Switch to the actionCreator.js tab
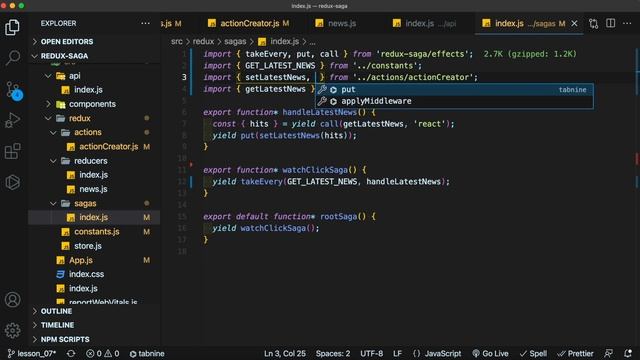 click(249, 24)
